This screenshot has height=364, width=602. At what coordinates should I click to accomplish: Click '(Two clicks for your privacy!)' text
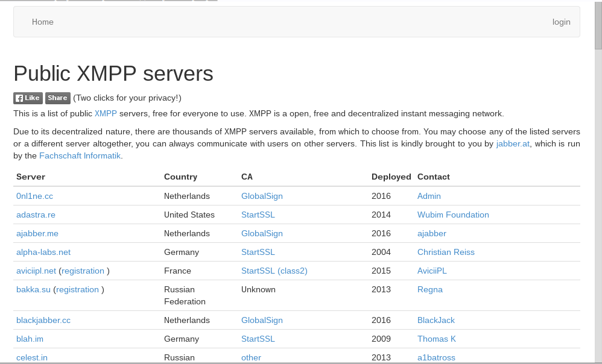(x=127, y=98)
